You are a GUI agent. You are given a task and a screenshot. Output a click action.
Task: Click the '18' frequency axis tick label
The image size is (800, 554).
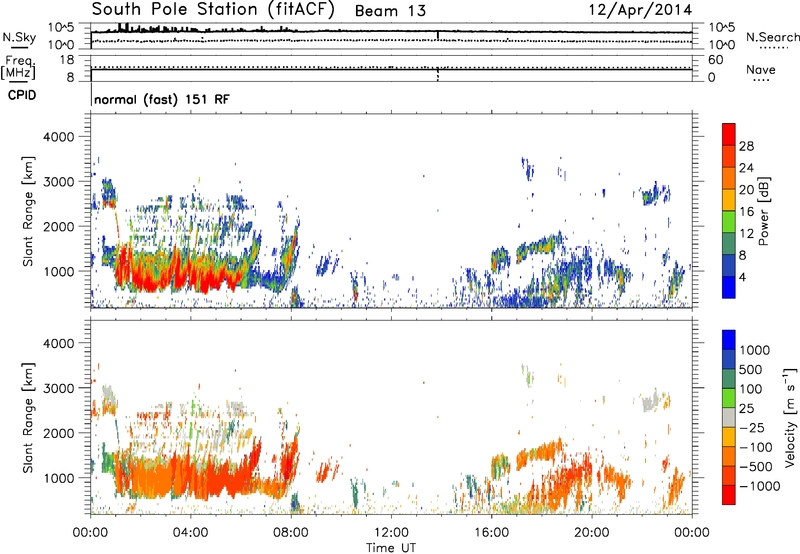click(x=67, y=60)
